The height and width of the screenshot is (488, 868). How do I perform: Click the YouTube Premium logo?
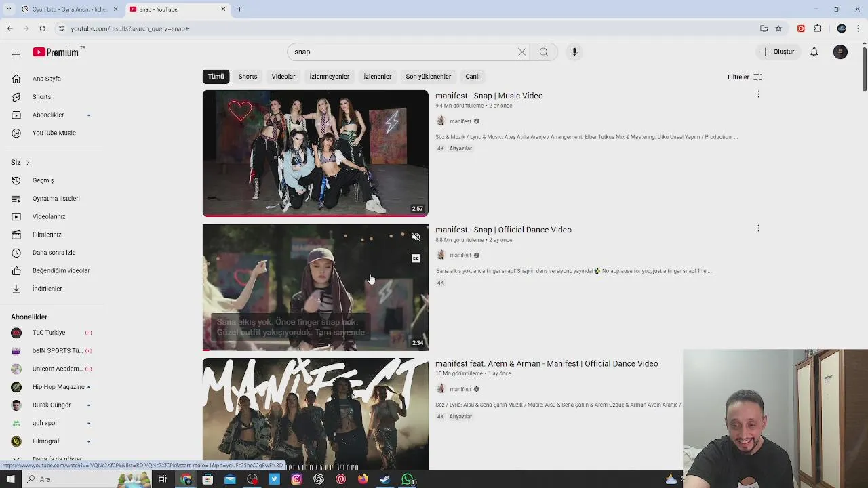tap(57, 52)
